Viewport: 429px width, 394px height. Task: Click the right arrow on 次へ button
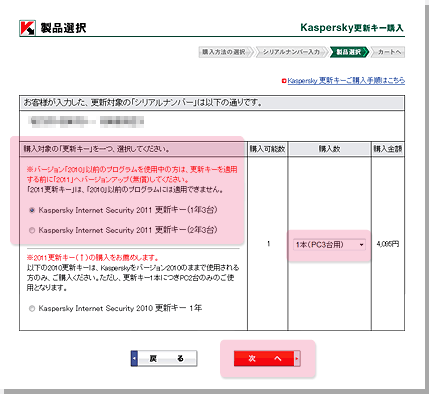297,359
